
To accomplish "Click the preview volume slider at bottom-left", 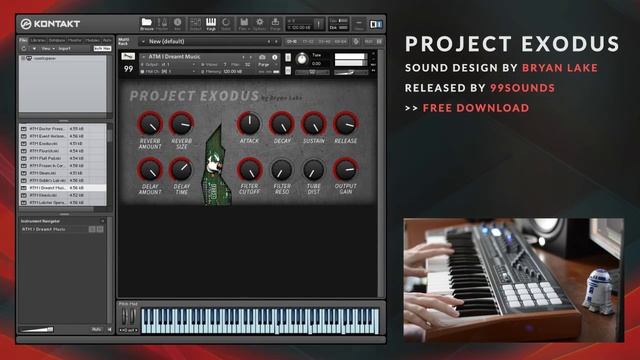I will pyautogui.click(x=37, y=329).
